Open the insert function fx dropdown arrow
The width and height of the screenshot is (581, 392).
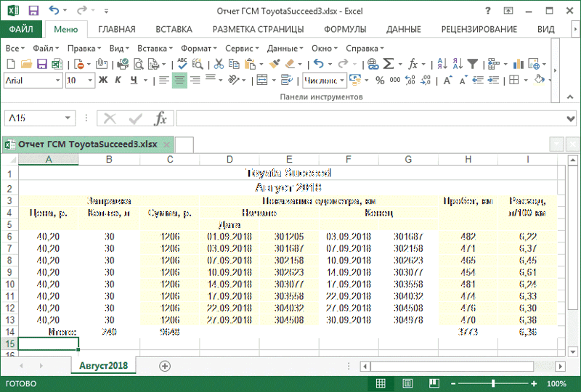(x=424, y=64)
